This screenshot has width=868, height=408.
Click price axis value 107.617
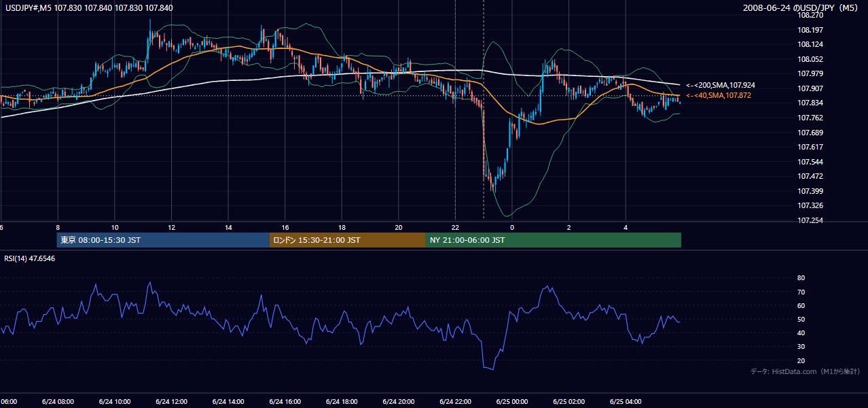pyautogui.click(x=810, y=147)
